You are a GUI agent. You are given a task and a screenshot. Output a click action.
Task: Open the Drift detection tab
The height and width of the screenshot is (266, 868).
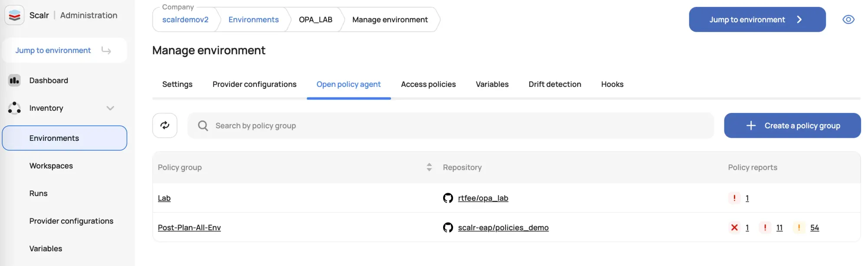coord(555,84)
